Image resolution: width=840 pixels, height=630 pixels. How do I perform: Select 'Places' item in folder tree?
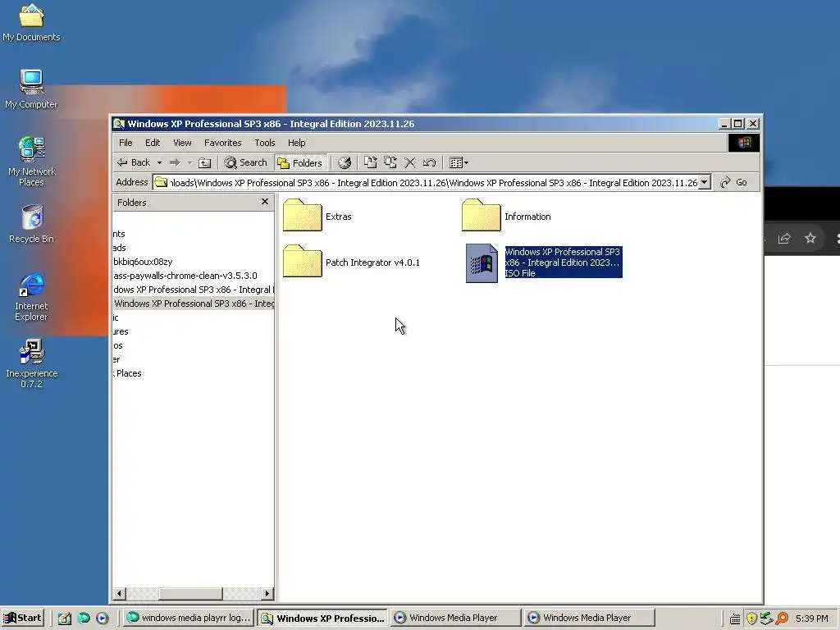[x=128, y=373]
